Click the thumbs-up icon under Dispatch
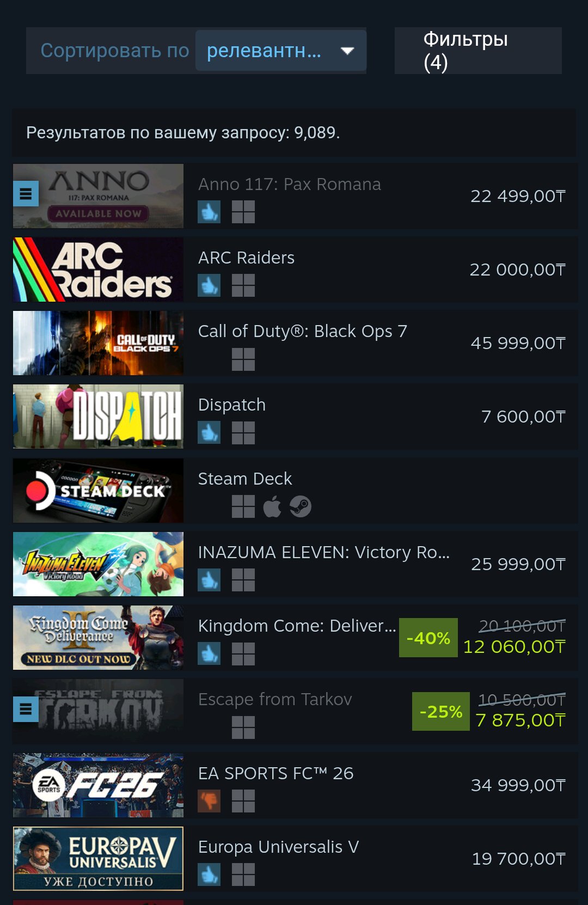The height and width of the screenshot is (905, 588). coord(209,432)
